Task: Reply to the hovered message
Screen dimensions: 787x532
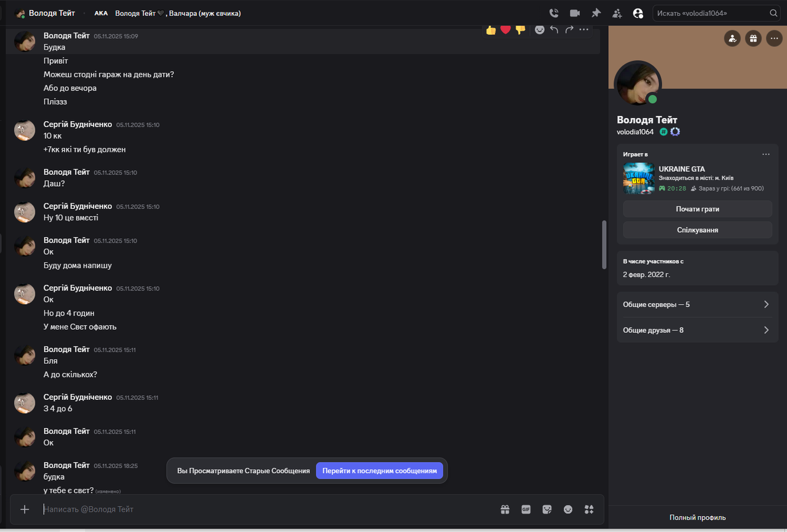Action: [554, 29]
